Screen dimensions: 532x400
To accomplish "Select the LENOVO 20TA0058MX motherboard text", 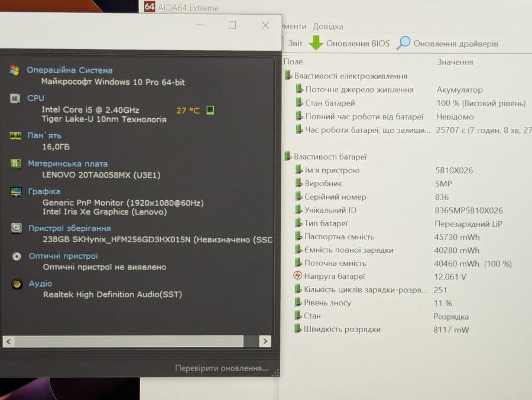I will pos(101,175).
